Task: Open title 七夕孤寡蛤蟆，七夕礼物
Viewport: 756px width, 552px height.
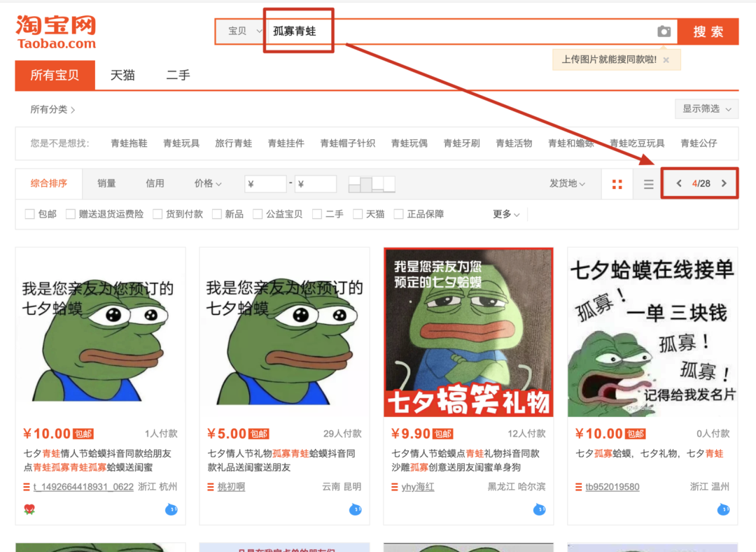Action: pos(649,453)
